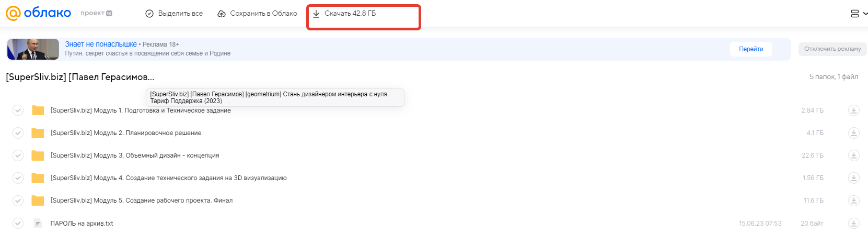Select the Модуль 2 folder checkbox
Screen dimensions: 868x246
pos(18,133)
